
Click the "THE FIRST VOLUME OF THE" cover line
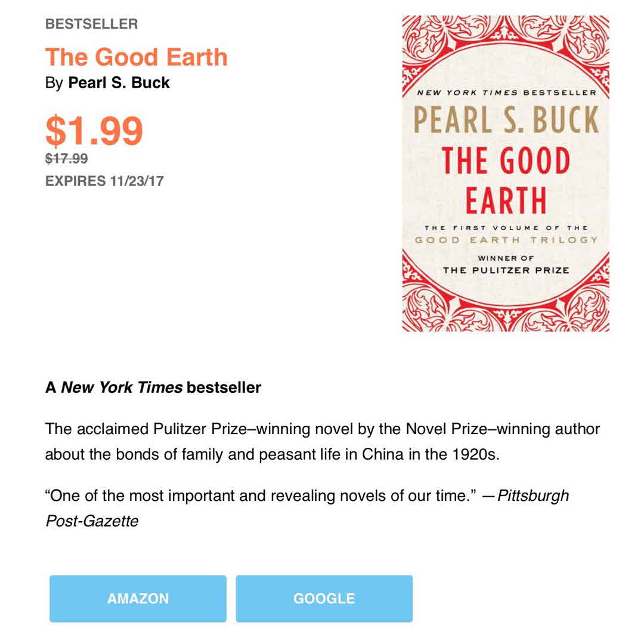tap(506, 228)
